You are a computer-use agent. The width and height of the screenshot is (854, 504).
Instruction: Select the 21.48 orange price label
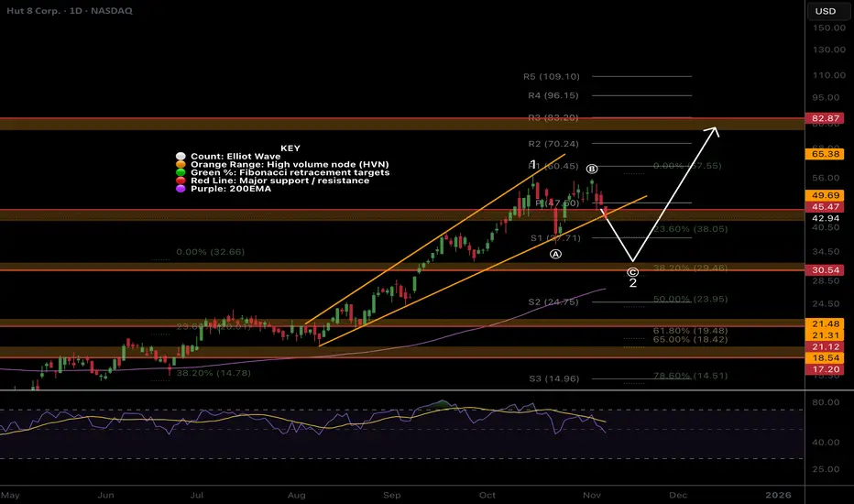825,323
